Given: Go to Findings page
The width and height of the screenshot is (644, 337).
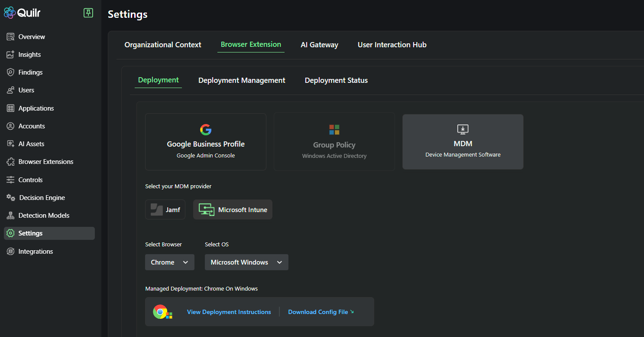Looking at the screenshot, I should [x=49, y=72].
